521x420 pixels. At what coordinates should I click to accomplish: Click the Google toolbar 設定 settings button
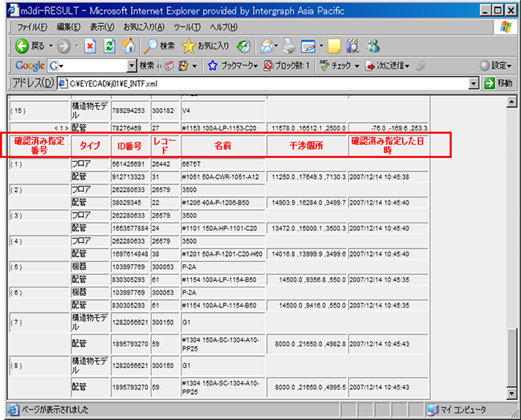(496, 66)
